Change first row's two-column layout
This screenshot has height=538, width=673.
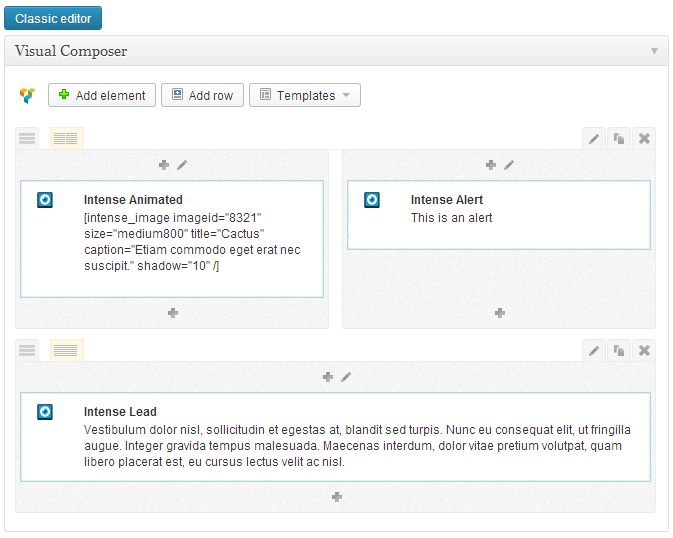tap(66, 139)
